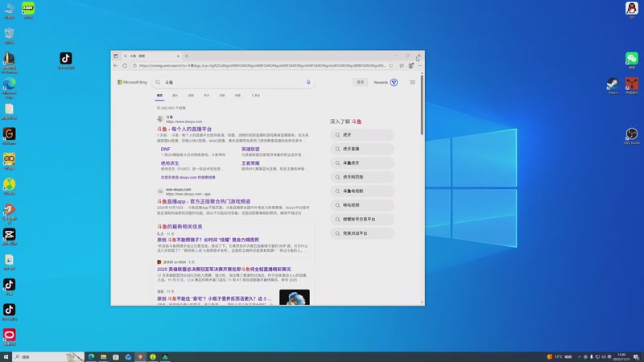This screenshot has height=362, width=644.
Task: Search related term 咪咕视频
Action: coord(362,205)
